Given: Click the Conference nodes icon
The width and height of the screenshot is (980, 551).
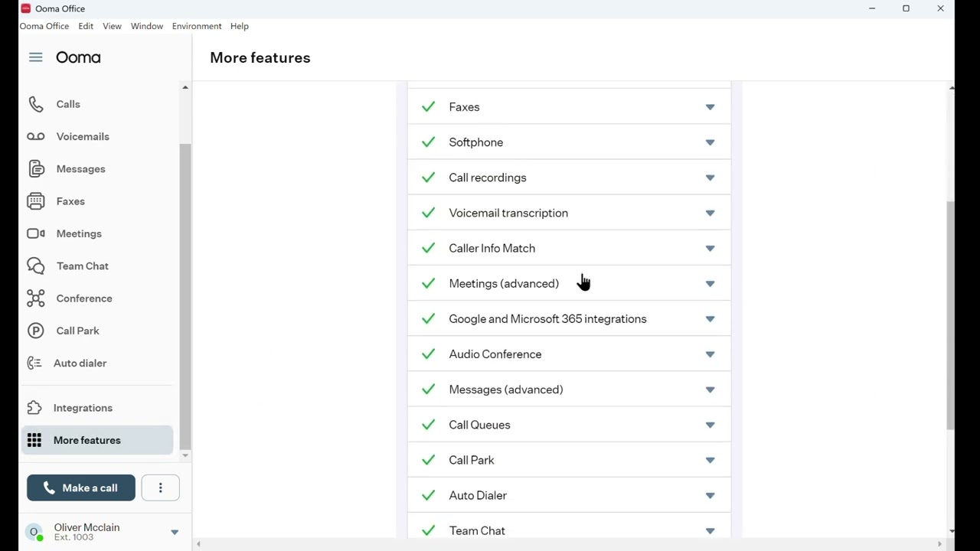Looking at the screenshot, I should pos(36,298).
